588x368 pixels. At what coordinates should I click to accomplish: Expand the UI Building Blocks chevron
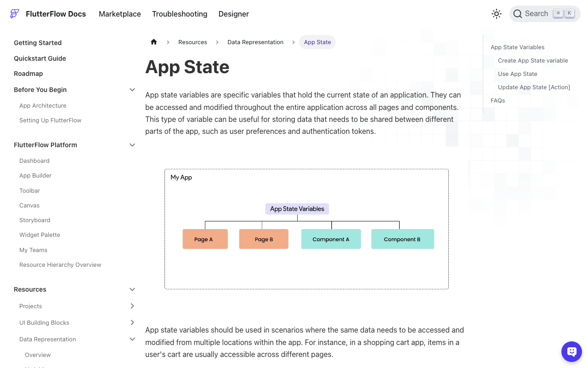click(x=132, y=322)
